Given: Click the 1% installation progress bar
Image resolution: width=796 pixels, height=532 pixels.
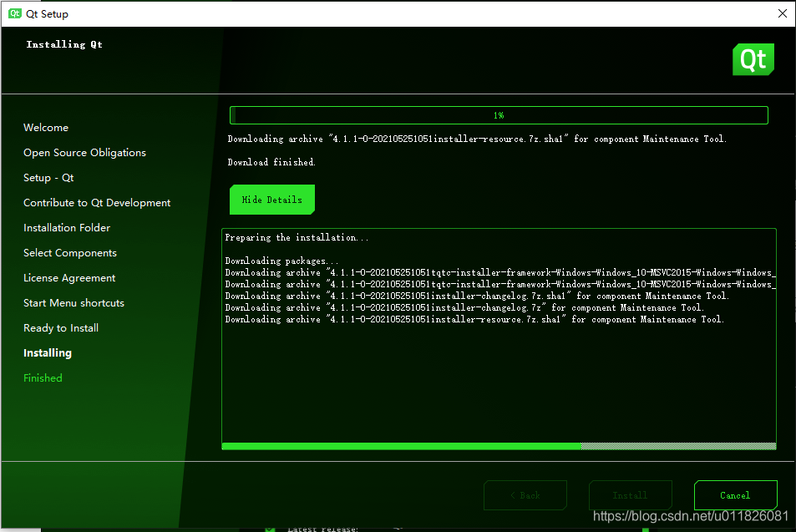Looking at the screenshot, I should click(x=499, y=115).
